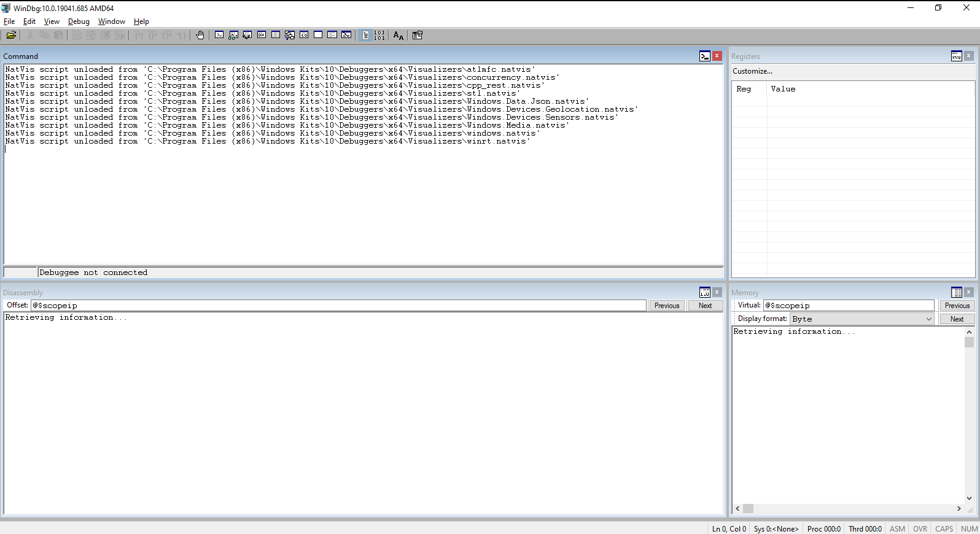Open the Scratch Pad toolbar icon
The height and width of the screenshot is (534, 980).
[x=318, y=36]
